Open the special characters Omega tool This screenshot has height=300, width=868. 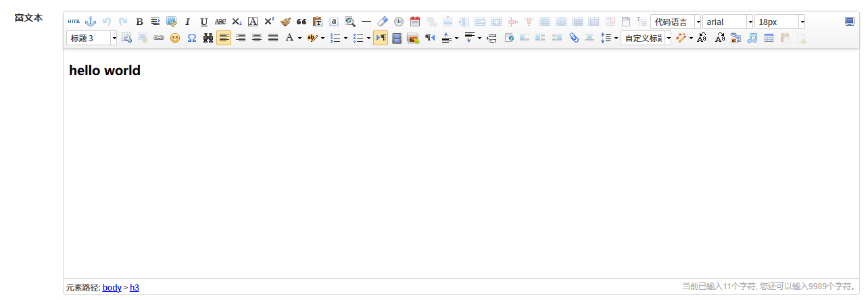pyautogui.click(x=191, y=39)
